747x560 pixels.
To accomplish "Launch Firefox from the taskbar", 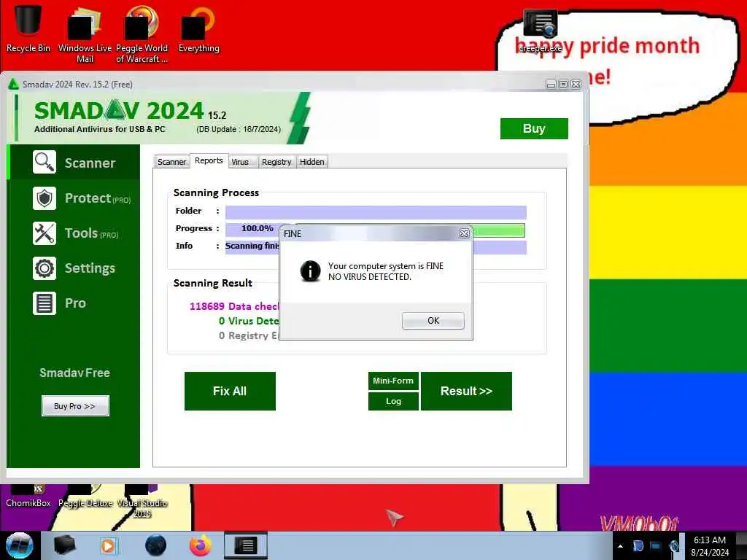I will tap(201, 545).
